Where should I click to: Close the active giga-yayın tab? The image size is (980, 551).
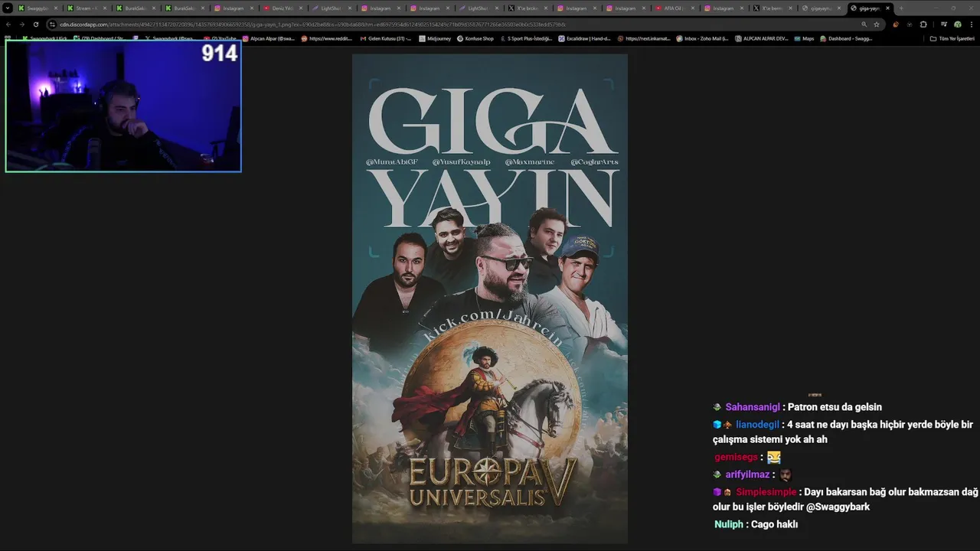tap(887, 8)
